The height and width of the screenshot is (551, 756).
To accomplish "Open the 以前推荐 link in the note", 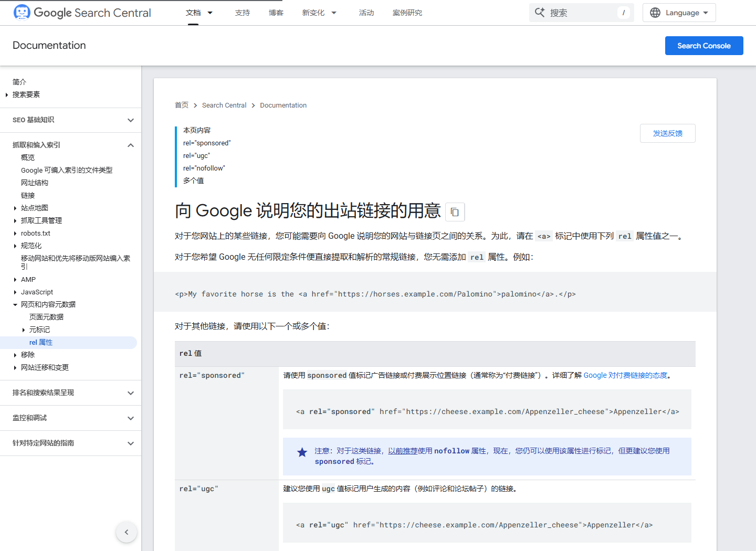I will pos(403,451).
